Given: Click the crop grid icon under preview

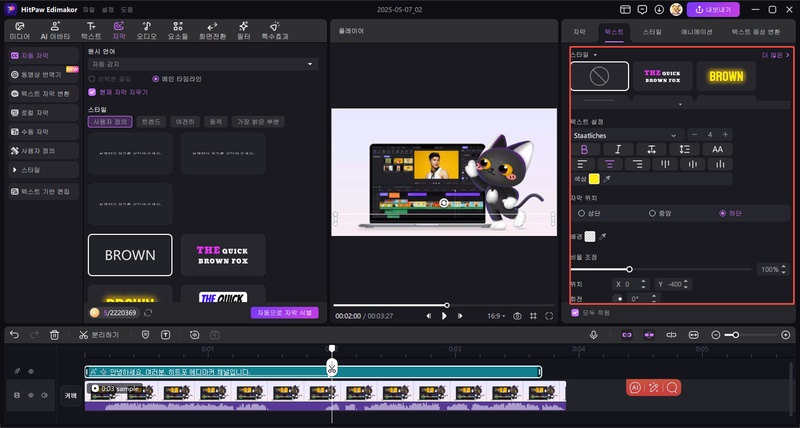Looking at the screenshot, I should point(533,316).
